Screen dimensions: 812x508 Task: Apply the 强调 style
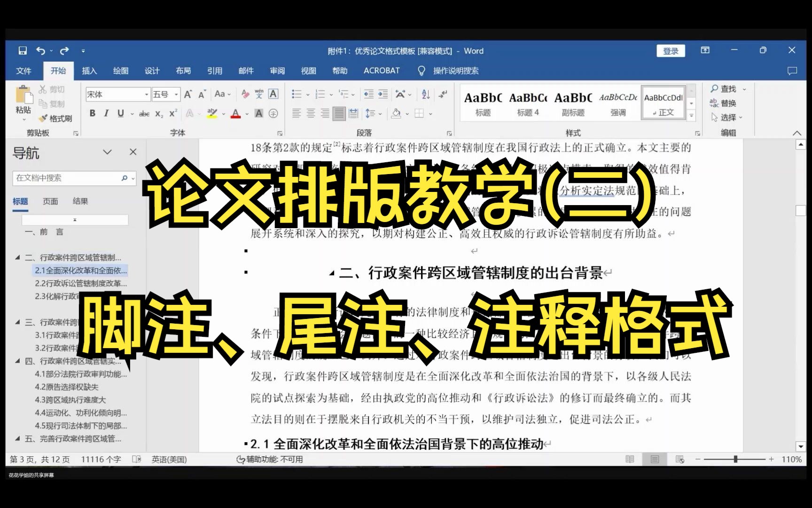click(x=618, y=103)
